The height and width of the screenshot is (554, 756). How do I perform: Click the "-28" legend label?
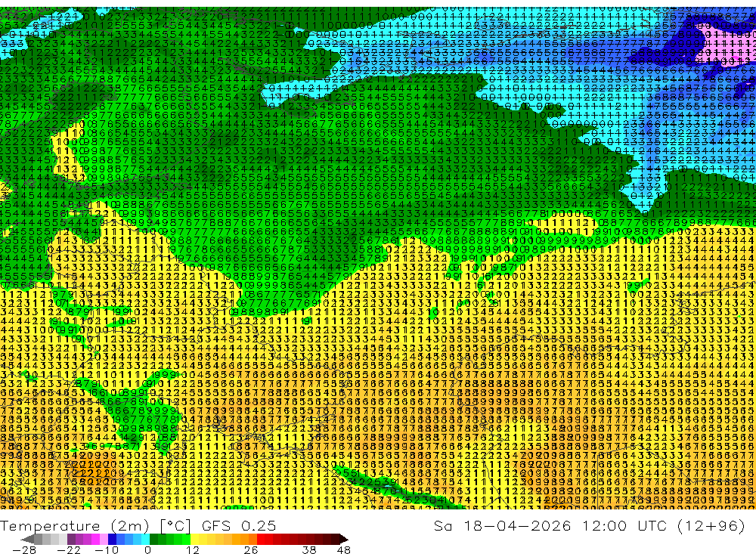click(x=24, y=550)
